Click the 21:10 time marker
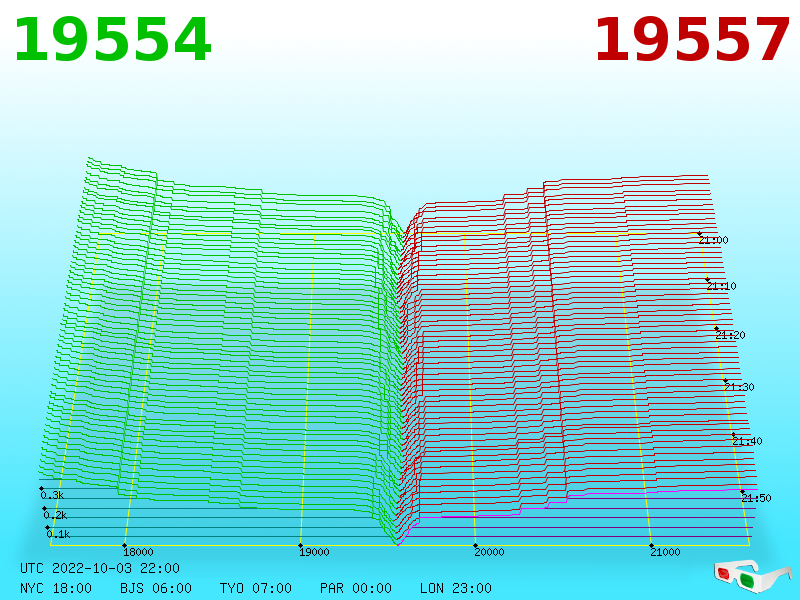The width and height of the screenshot is (800, 600). [721, 286]
